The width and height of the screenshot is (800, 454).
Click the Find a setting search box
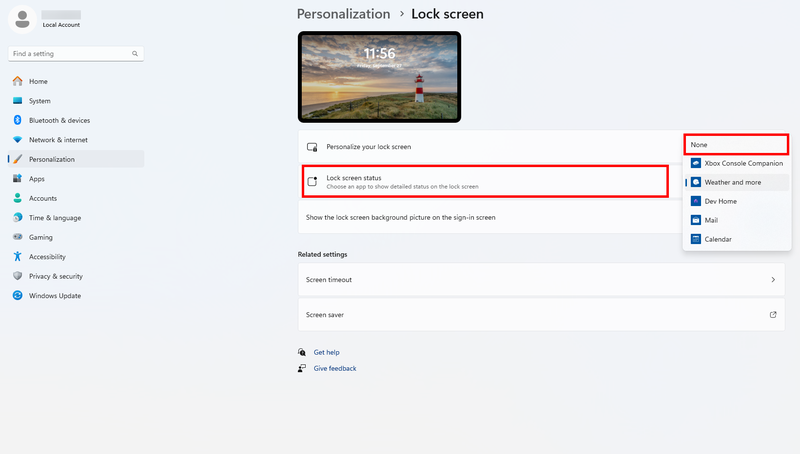(x=76, y=54)
